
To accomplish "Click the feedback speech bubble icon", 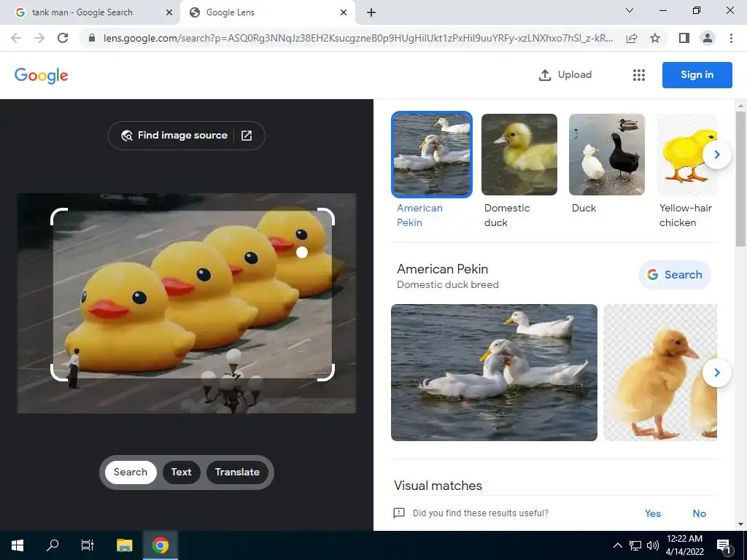I will (399, 513).
